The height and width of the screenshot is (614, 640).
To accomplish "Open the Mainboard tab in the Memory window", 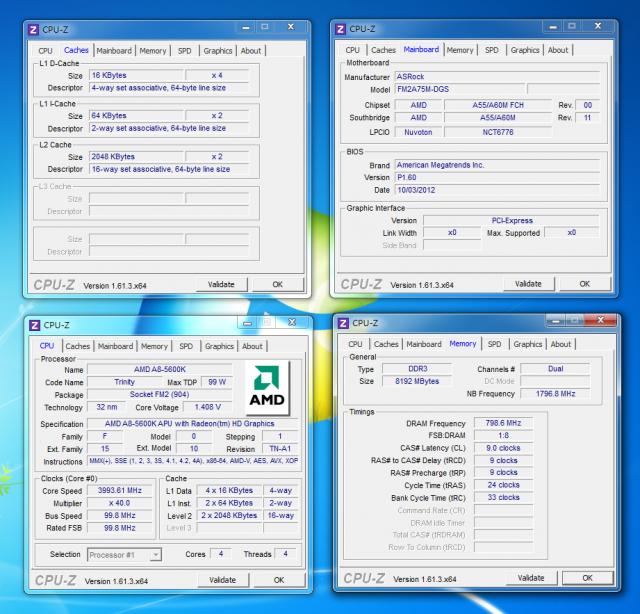I will coord(424,344).
